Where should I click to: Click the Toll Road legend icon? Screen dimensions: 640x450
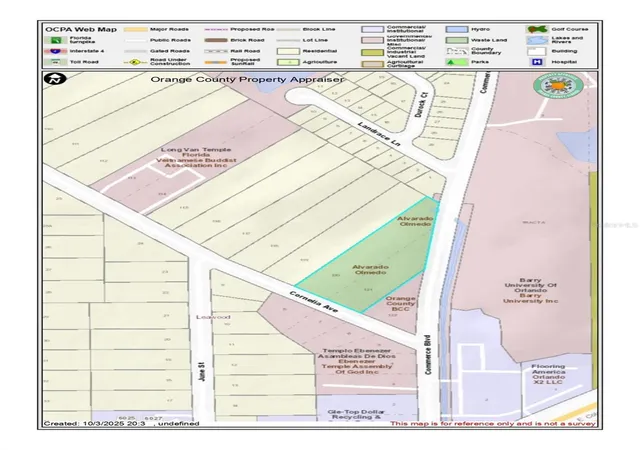point(56,62)
